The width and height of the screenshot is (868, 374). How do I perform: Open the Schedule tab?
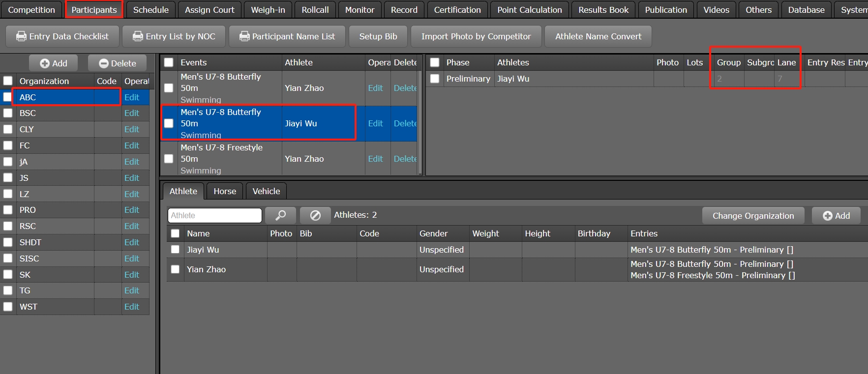tap(150, 10)
